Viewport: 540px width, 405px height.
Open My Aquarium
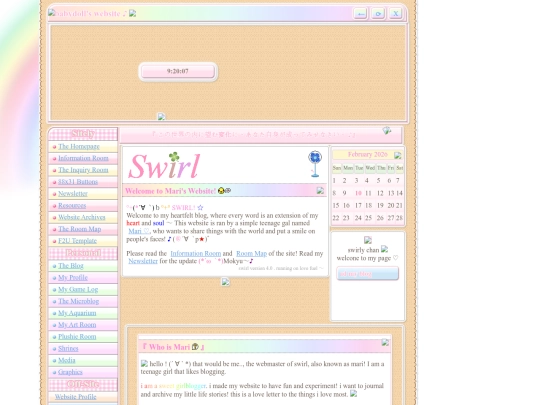click(77, 313)
